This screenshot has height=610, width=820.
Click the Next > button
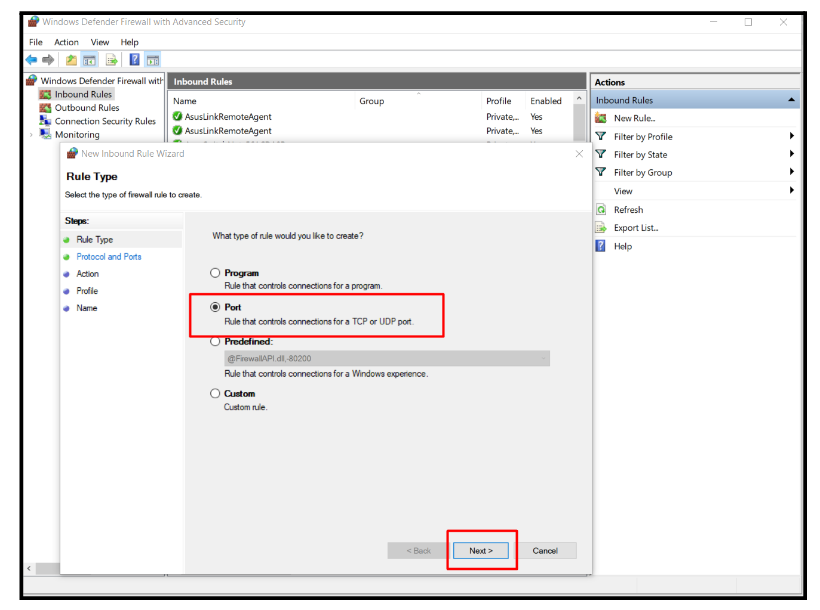click(481, 550)
